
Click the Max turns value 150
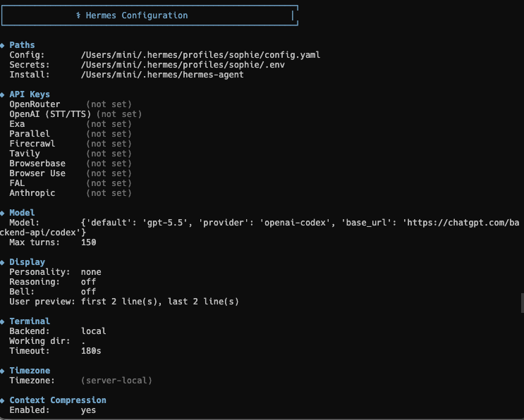89,242
